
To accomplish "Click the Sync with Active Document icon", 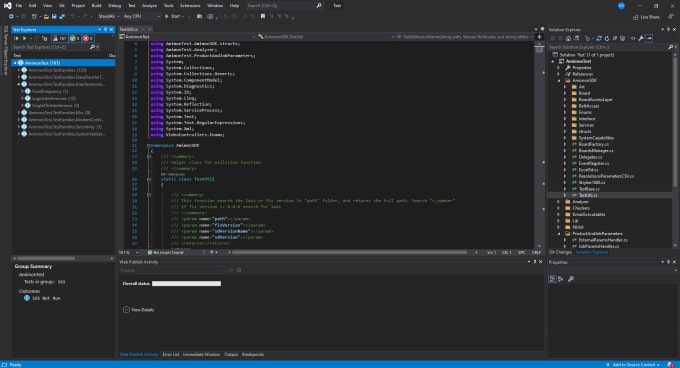I will [x=599, y=38].
